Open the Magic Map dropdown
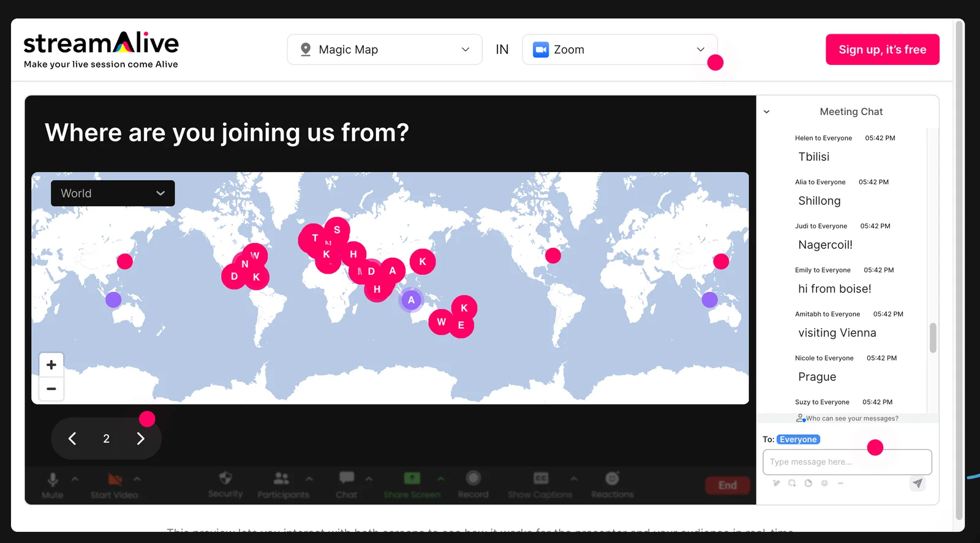This screenshot has width=980, height=543. [385, 50]
